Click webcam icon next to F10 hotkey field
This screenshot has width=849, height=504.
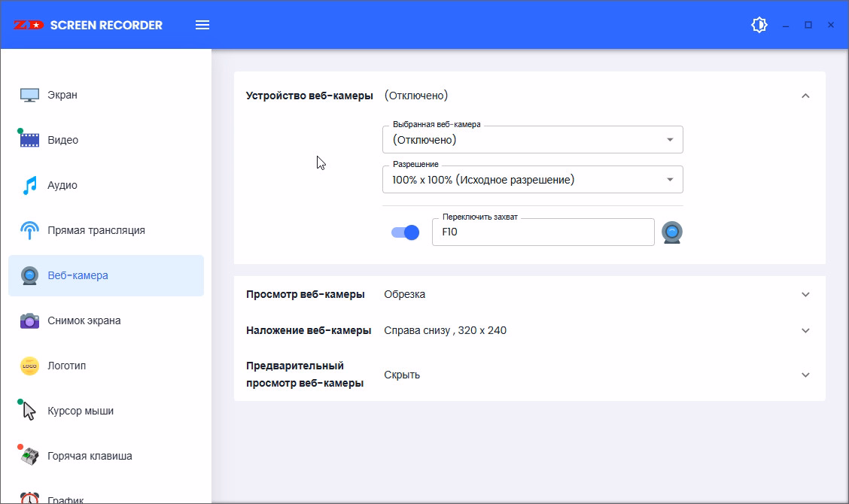click(671, 232)
